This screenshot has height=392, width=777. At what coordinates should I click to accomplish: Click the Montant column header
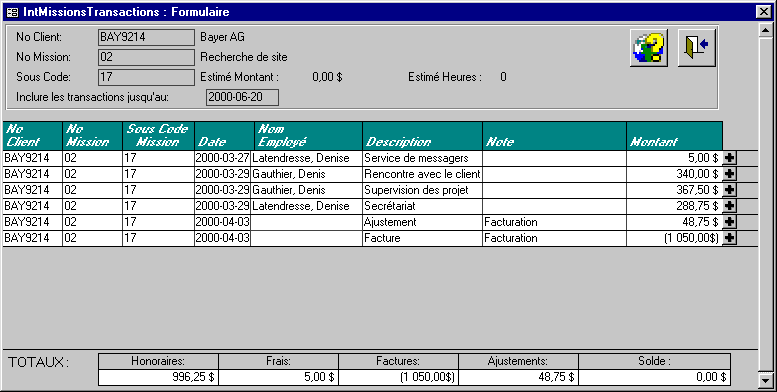[x=674, y=136]
